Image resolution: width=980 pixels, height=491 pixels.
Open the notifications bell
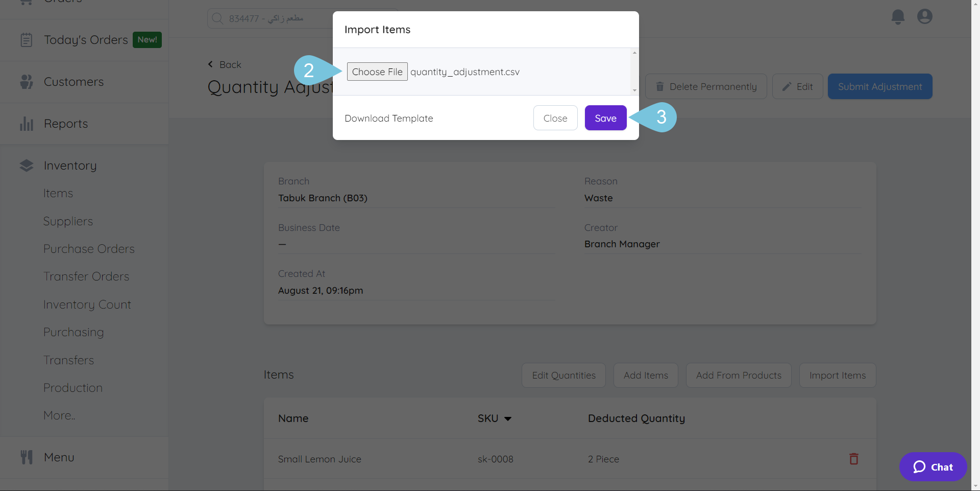[x=897, y=16]
